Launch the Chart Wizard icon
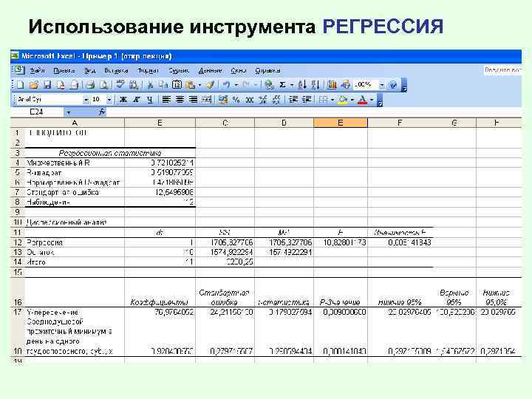Screen dimensions: 532x399 tap(332, 84)
